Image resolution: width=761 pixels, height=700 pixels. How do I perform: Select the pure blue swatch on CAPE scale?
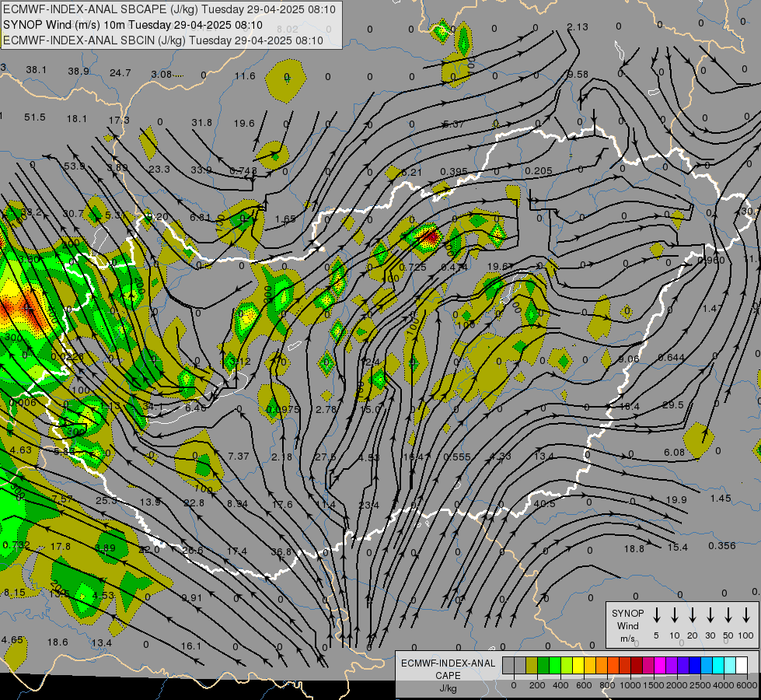(x=695, y=666)
